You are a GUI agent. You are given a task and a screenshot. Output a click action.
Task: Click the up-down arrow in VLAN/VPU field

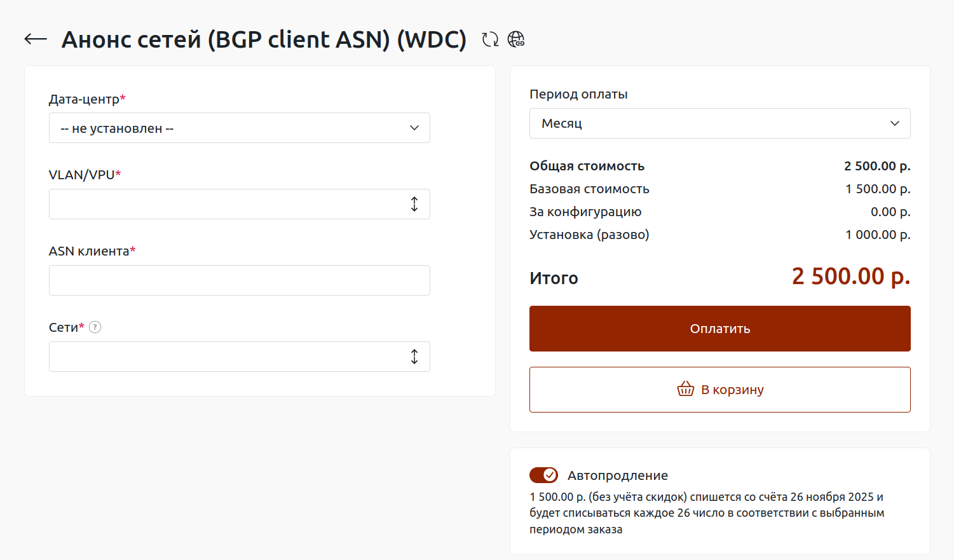point(414,204)
